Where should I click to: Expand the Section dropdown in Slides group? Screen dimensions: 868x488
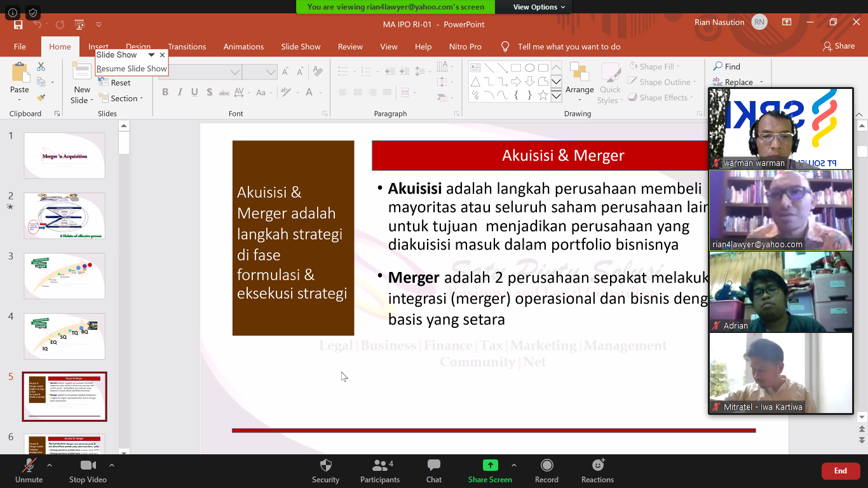[x=126, y=98]
